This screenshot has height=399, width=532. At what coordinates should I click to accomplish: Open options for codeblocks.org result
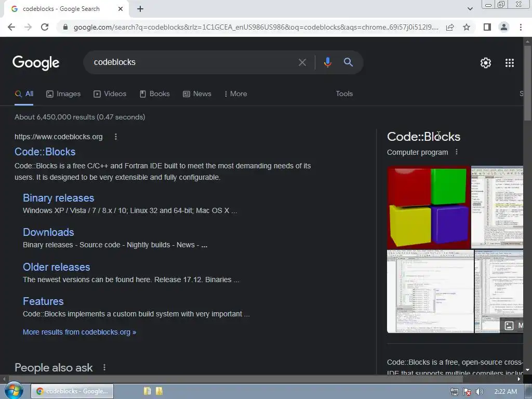click(x=116, y=137)
